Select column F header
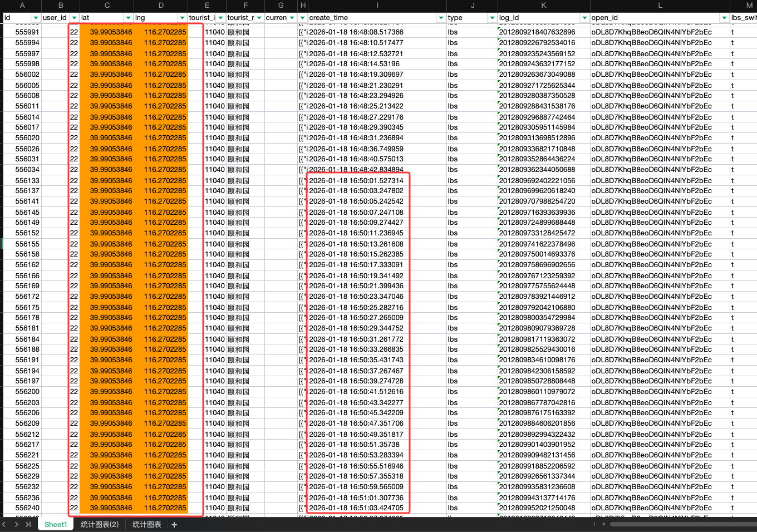757x532 pixels. 245,5
